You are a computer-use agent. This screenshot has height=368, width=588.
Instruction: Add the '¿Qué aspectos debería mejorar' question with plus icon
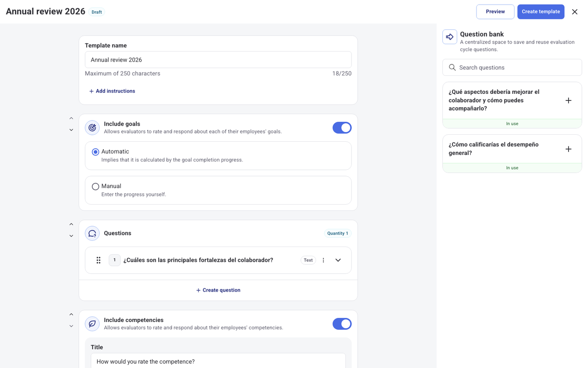pos(568,100)
